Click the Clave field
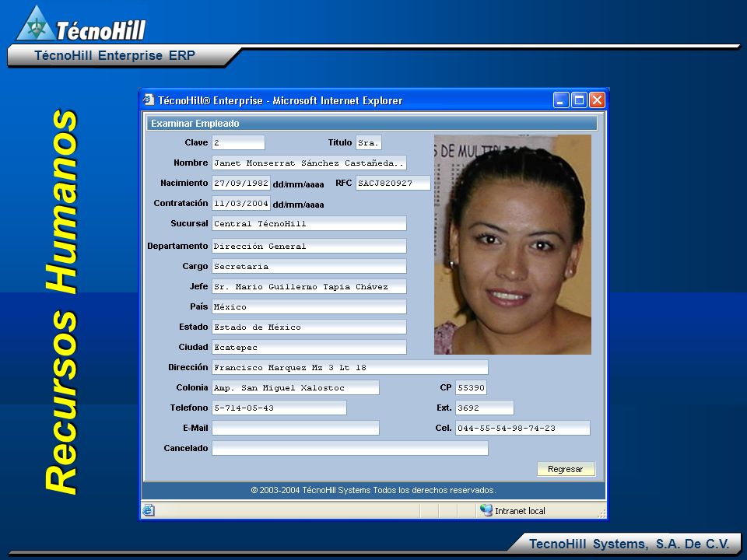The width and height of the screenshot is (747, 560). point(238,142)
